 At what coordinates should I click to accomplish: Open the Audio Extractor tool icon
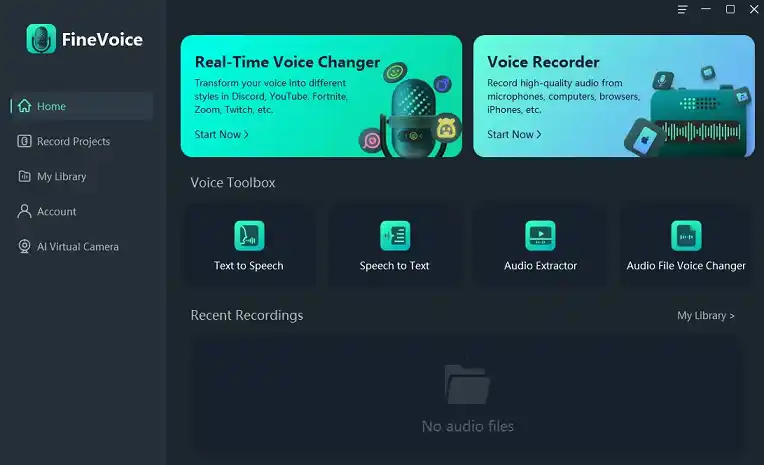pos(540,235)
